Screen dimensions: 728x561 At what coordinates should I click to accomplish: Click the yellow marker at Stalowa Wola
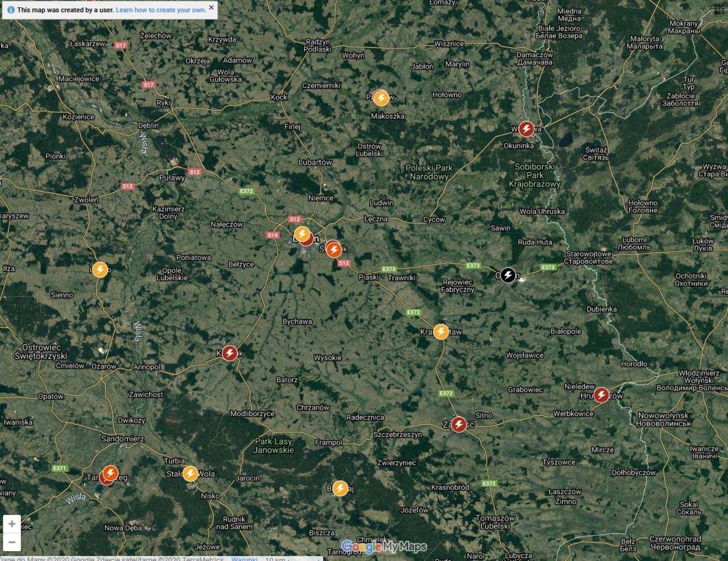[x=190, y=474]
